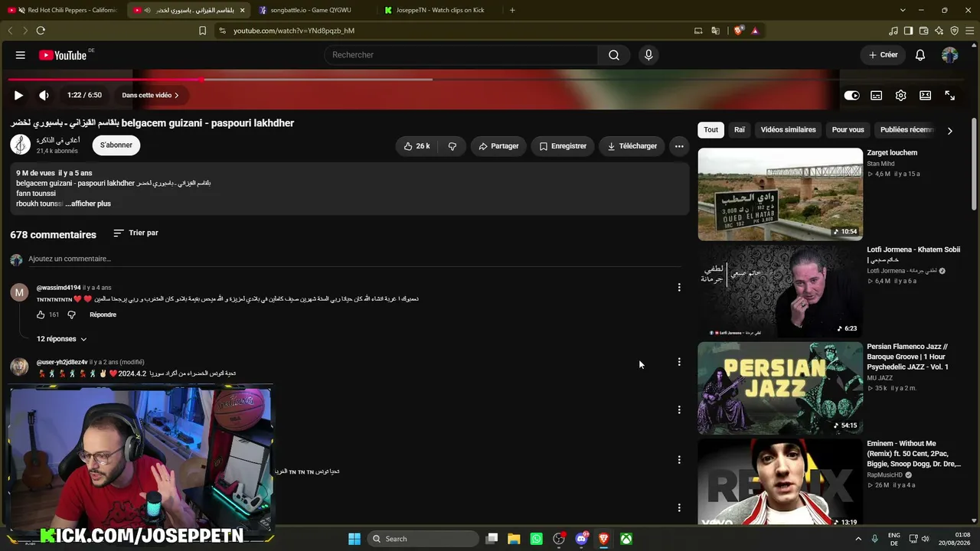Open Brave playlist music icon
The image size is (980, 551).
[x=893, y=31]
